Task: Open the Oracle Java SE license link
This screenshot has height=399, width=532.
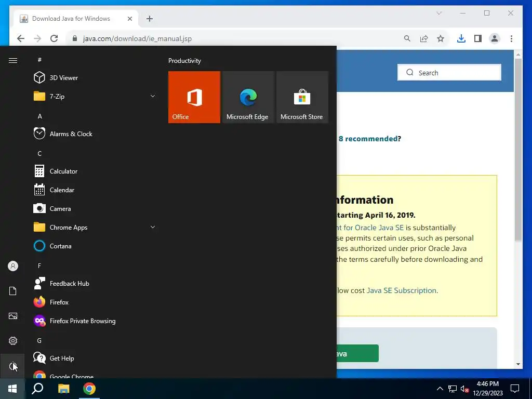Action: pos(370,228)
